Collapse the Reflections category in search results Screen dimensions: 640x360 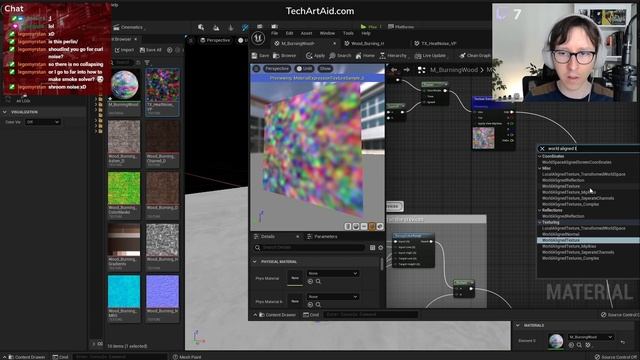[x=540, y=210]
